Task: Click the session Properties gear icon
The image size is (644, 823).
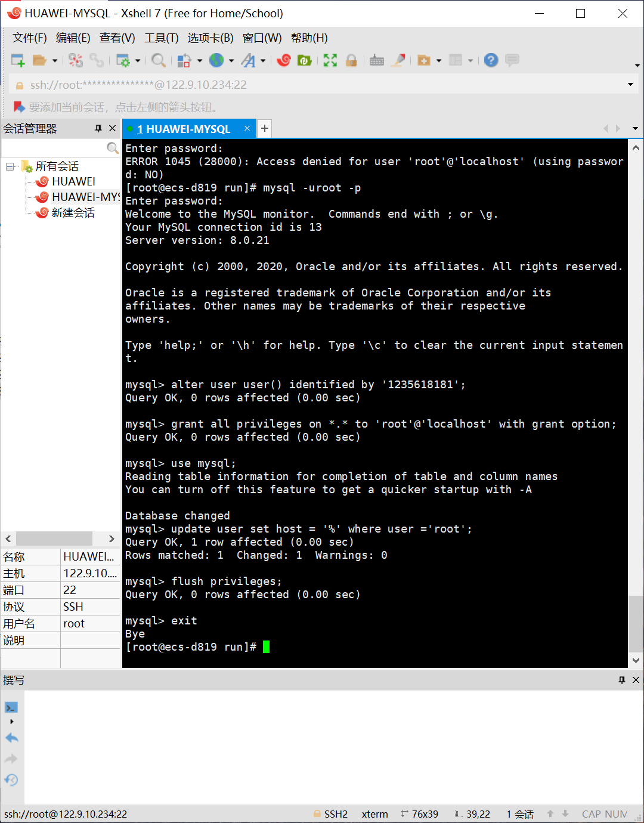Action: coord(123,60)
